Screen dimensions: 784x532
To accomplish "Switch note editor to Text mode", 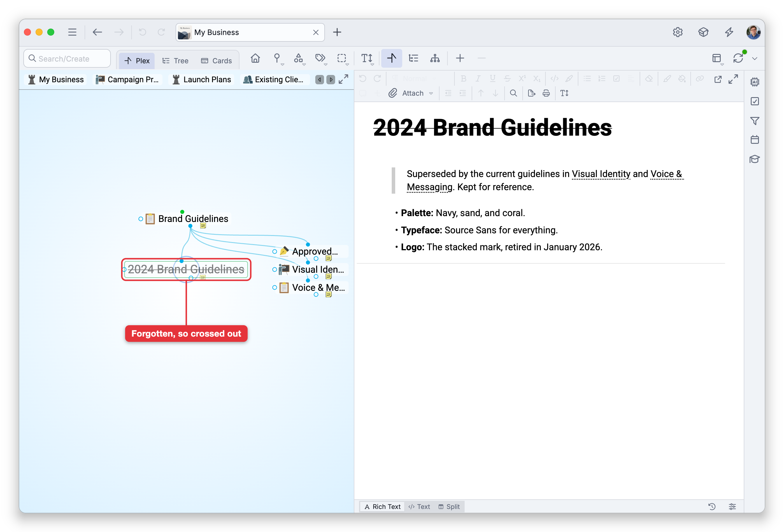I will 420,506.
